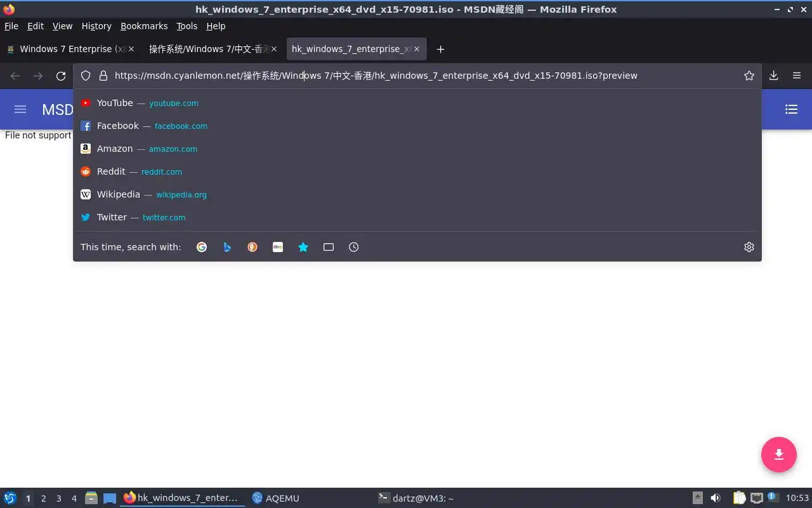Image resolution: width=812 pixels, height=508 pixels.
Task: Show site security padlock info
Action: (103, 76)
